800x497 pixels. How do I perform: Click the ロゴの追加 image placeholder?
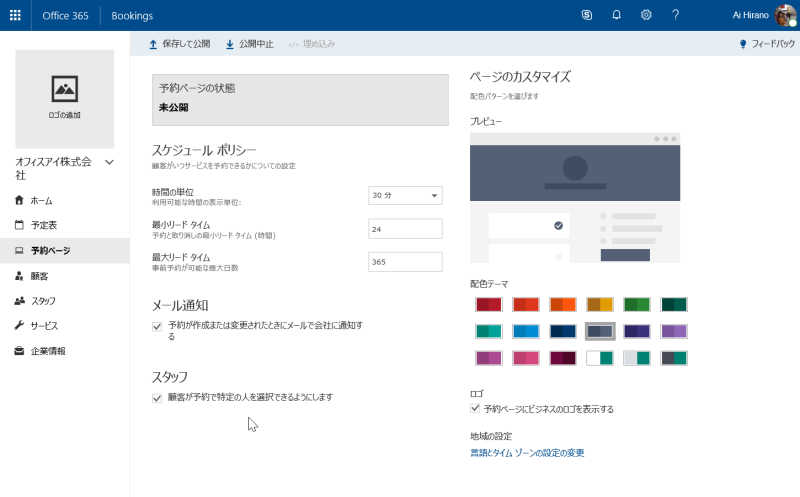tap(65, 99)
